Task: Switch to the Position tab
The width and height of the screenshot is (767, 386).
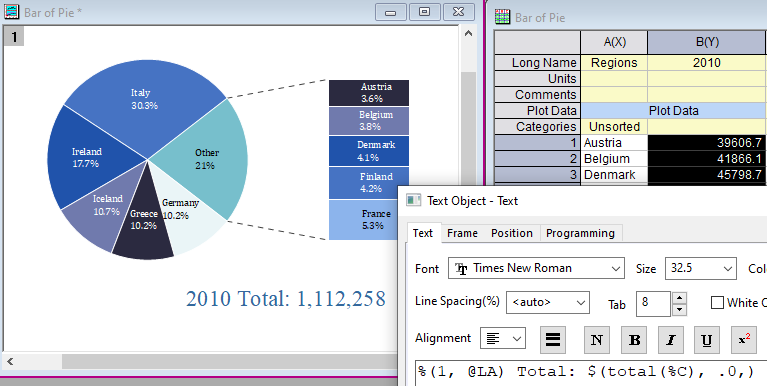Action: click(x=512, y=233)
